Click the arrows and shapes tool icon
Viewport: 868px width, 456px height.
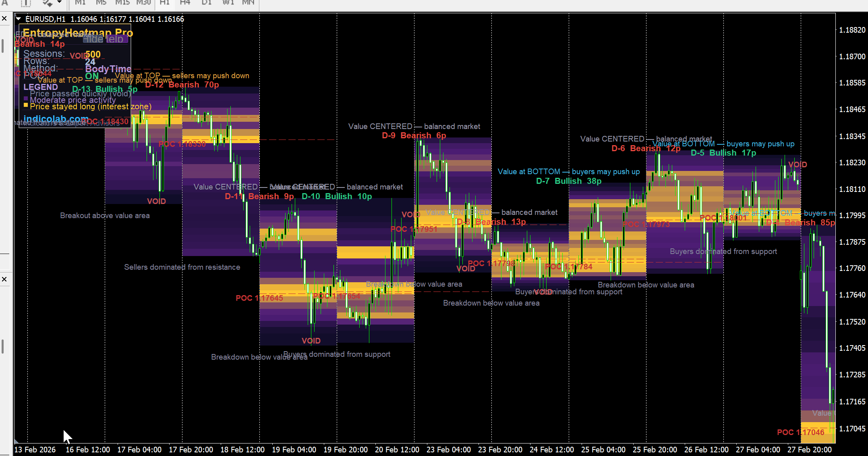[47, 3]
